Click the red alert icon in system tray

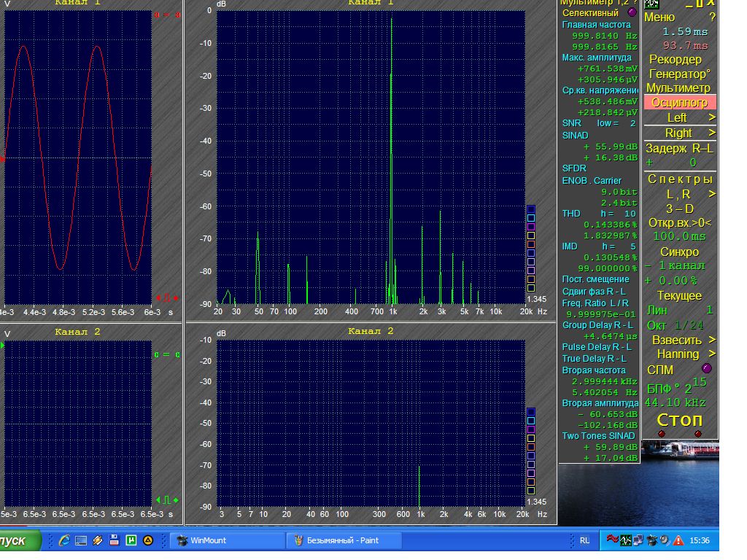point(678,540)
